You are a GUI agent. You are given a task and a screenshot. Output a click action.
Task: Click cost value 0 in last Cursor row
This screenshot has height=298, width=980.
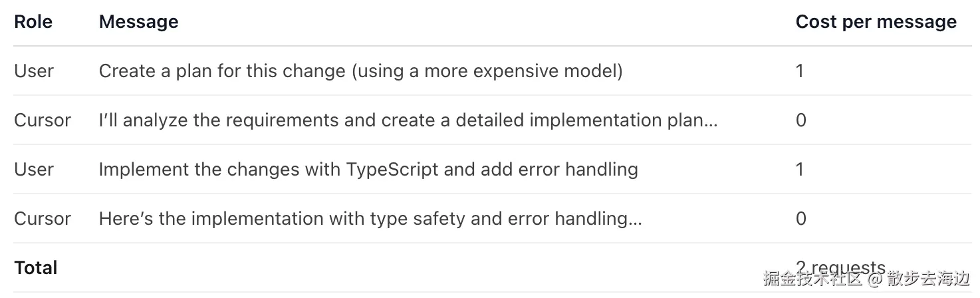click(800, 218)
